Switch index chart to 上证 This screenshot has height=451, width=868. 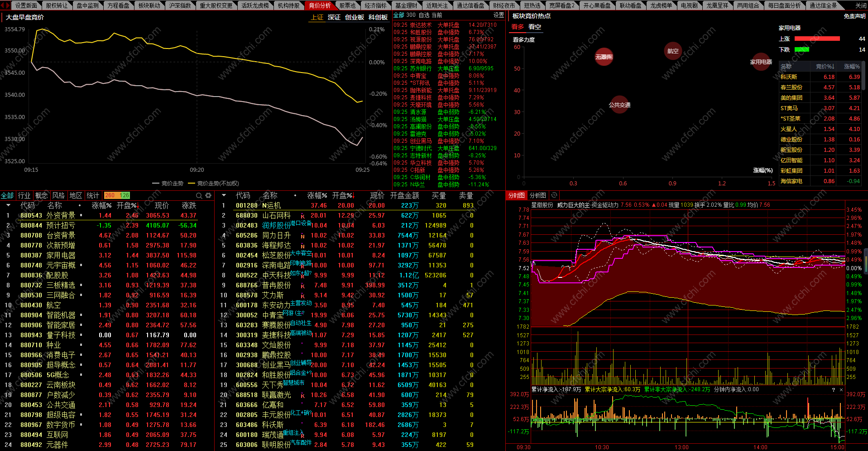click(x=317, y=17)
